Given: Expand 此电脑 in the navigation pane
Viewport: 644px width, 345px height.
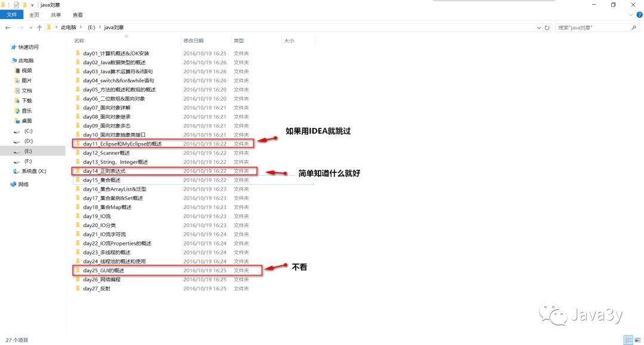Looking at the screenshot, I should pos(7,60).
